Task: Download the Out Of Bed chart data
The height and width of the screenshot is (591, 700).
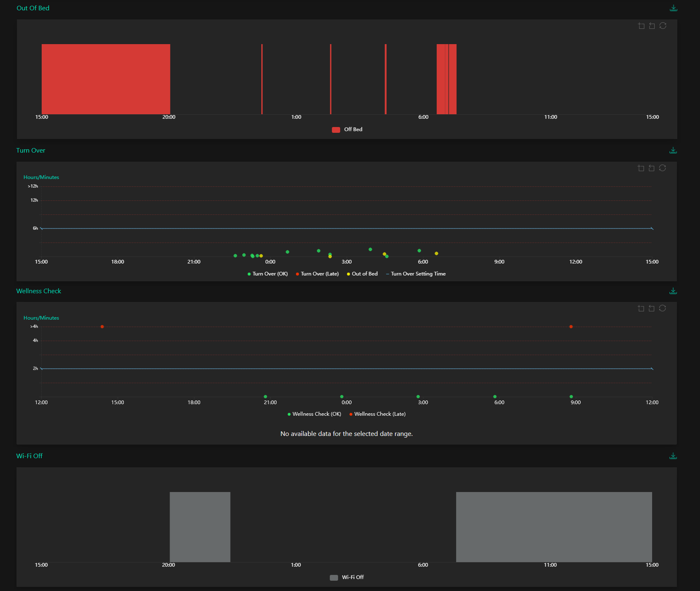Action: 673,8
